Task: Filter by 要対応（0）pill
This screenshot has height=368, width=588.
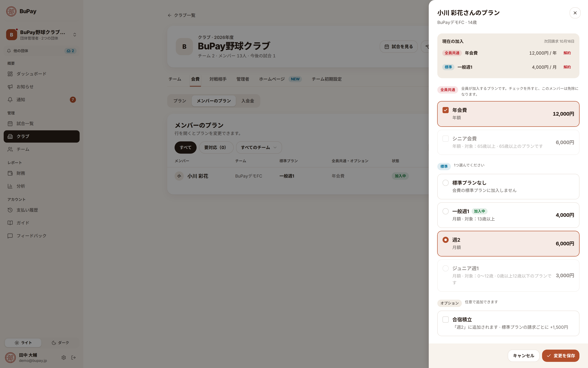Action: click(x=216, y=148)
